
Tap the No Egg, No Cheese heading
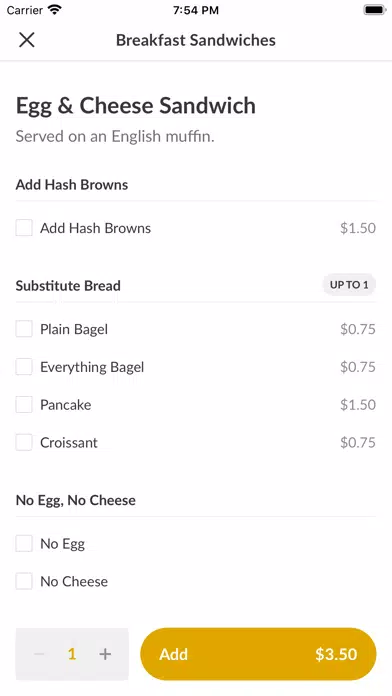click(76, 500)
